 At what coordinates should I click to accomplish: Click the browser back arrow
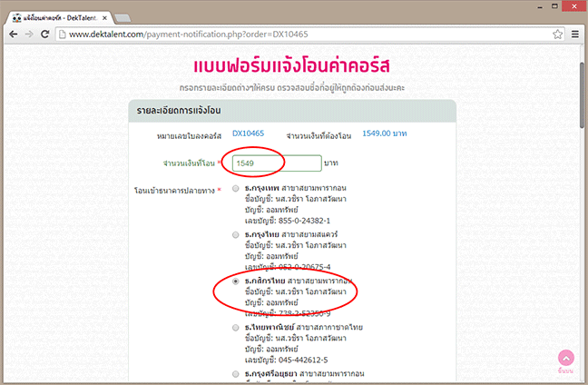tap(14, 34)
